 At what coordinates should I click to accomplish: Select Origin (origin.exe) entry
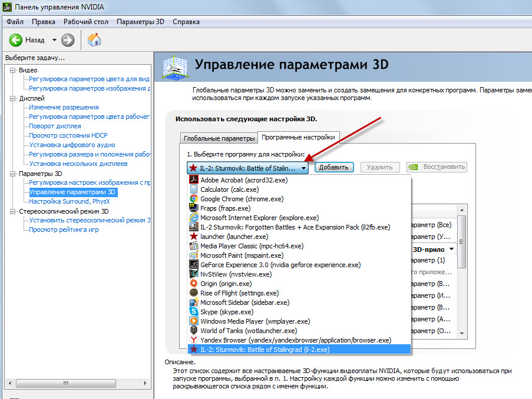click(299, 284)
